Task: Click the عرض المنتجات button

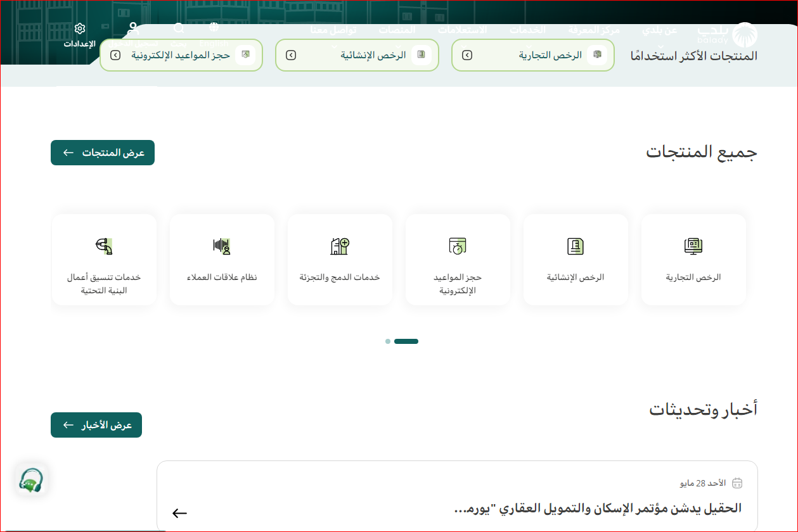Action: [103, 153]
